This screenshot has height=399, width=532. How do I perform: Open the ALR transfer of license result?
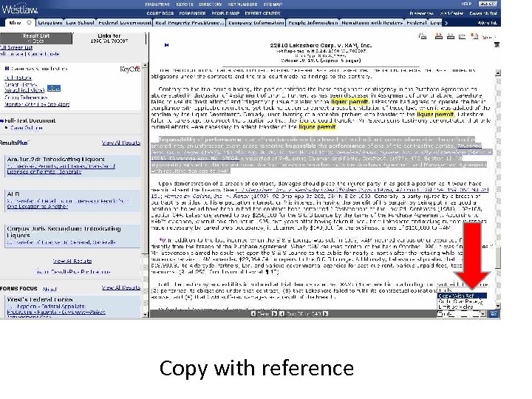[68, 203]
